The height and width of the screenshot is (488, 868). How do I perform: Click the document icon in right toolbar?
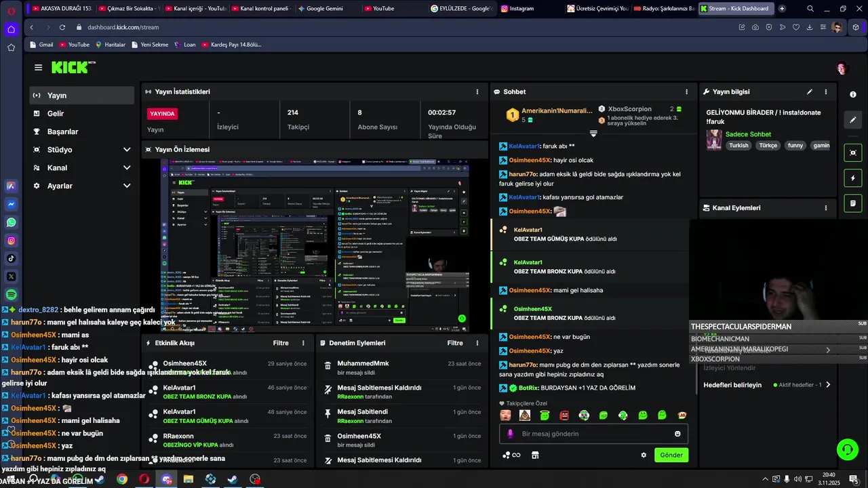(x=853, y=203)
